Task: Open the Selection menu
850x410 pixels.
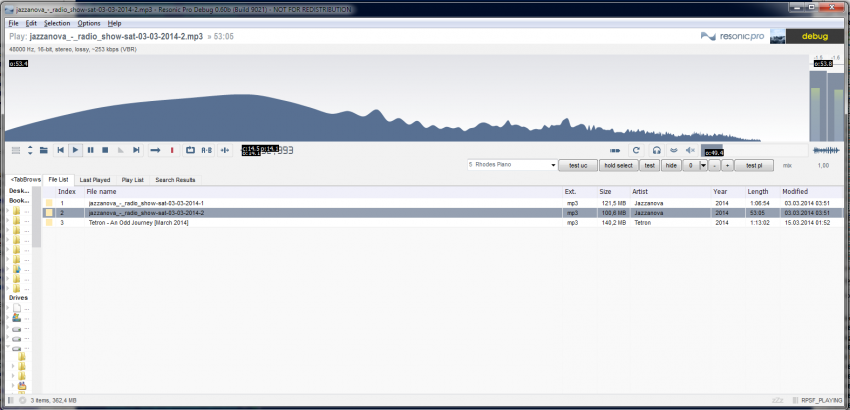Action: [x=57, y=22]
